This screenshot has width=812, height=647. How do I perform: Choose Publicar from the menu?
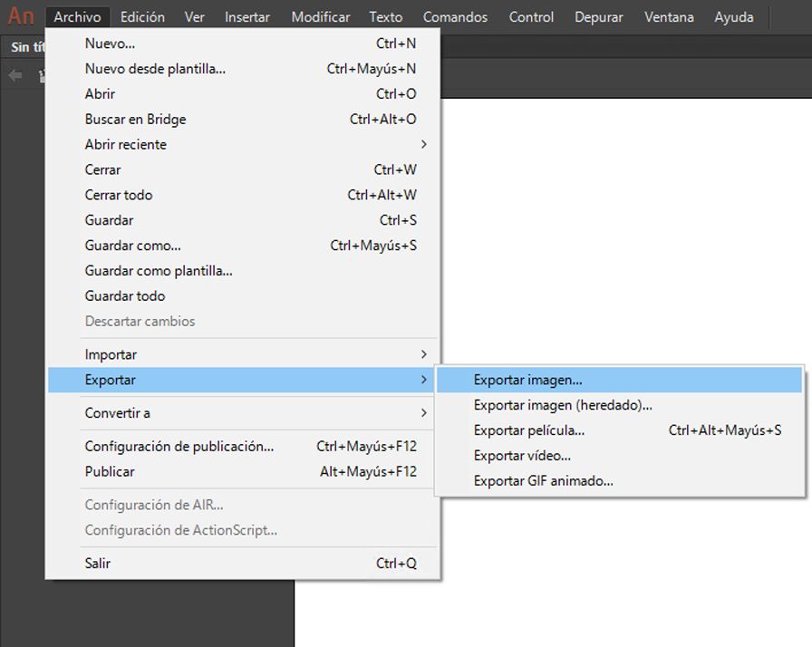point(242,471)
